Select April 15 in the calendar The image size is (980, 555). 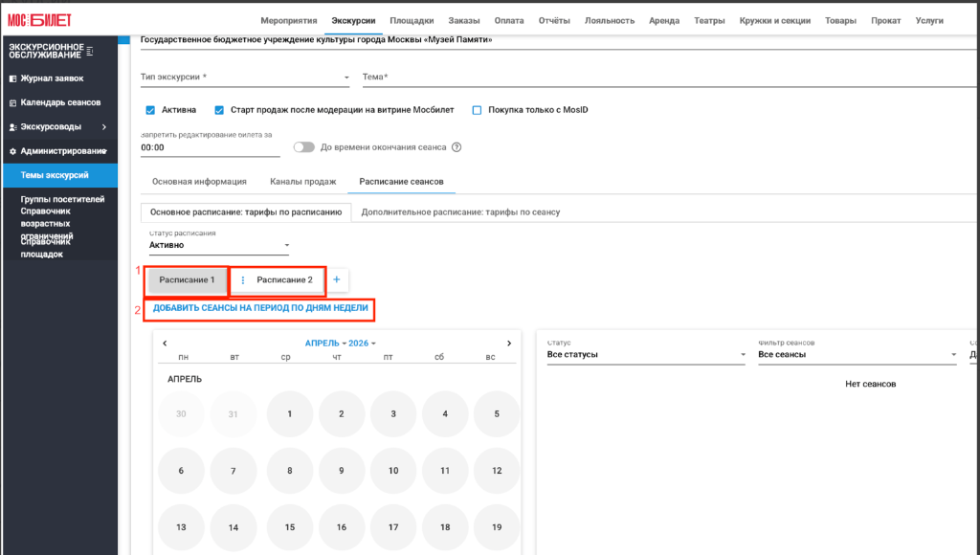click(x=289, y=527)
